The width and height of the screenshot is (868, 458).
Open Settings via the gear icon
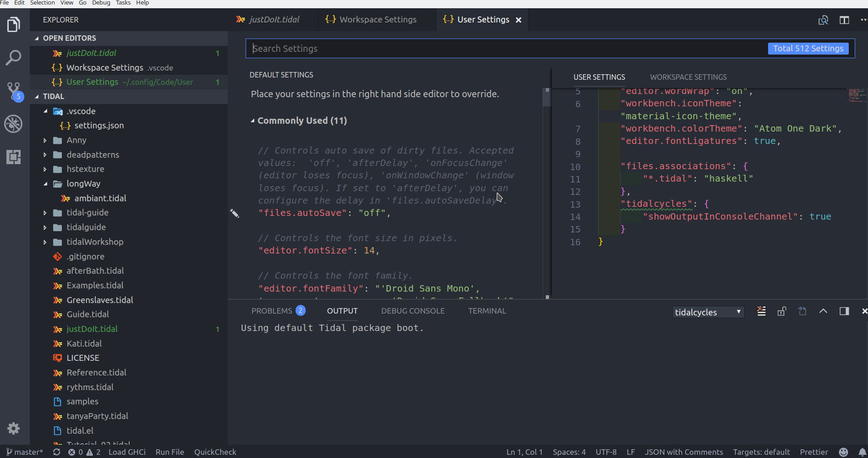pyautogui.click(x=14, y=429)
